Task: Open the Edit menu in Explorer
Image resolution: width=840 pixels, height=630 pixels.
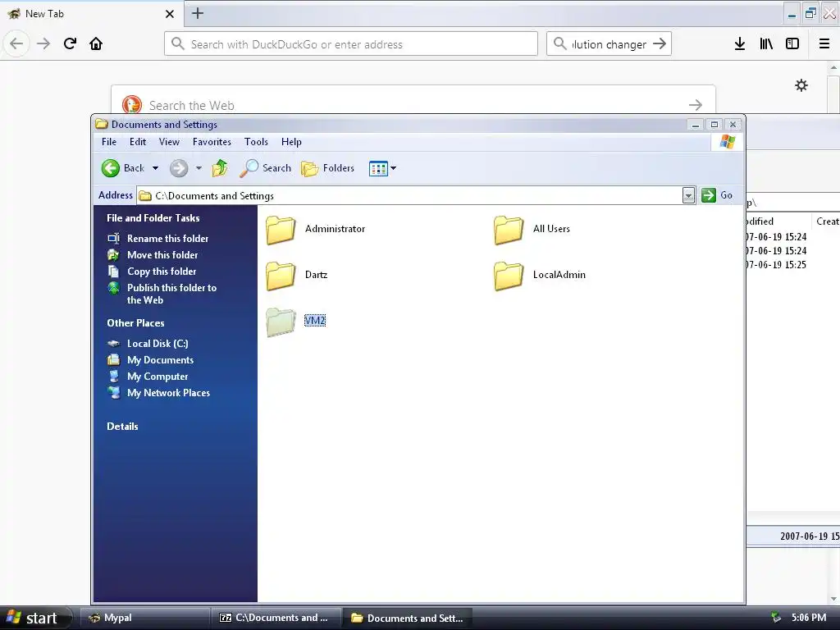Action: [x=138, y=142]
